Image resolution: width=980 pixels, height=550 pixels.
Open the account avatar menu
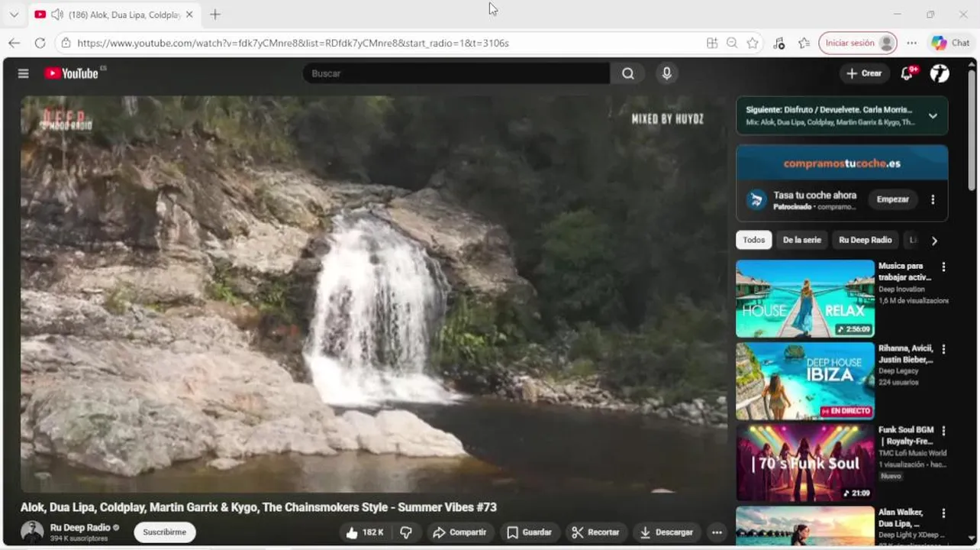[x=940, y=73]
